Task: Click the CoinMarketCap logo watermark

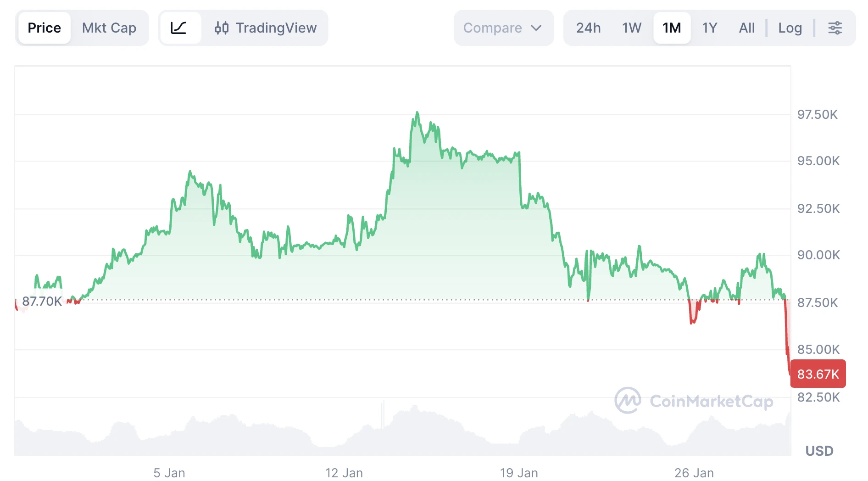Action: click(694, 400)
